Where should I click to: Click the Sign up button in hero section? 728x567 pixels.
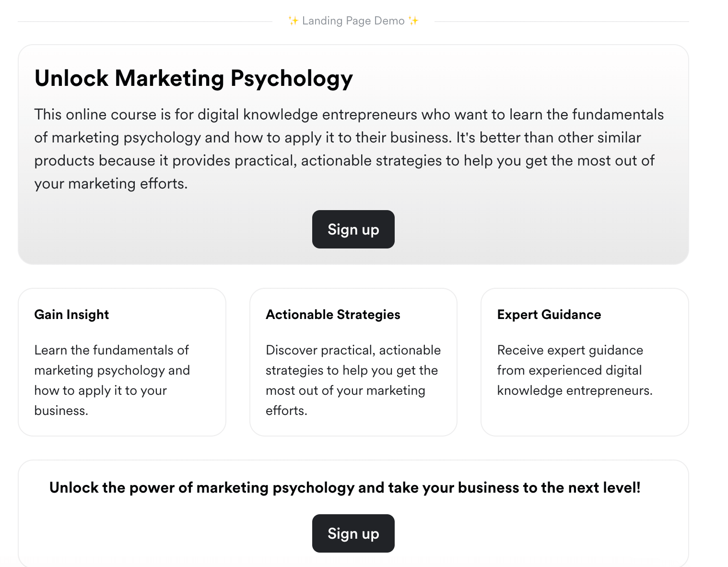tap(353, 229)
